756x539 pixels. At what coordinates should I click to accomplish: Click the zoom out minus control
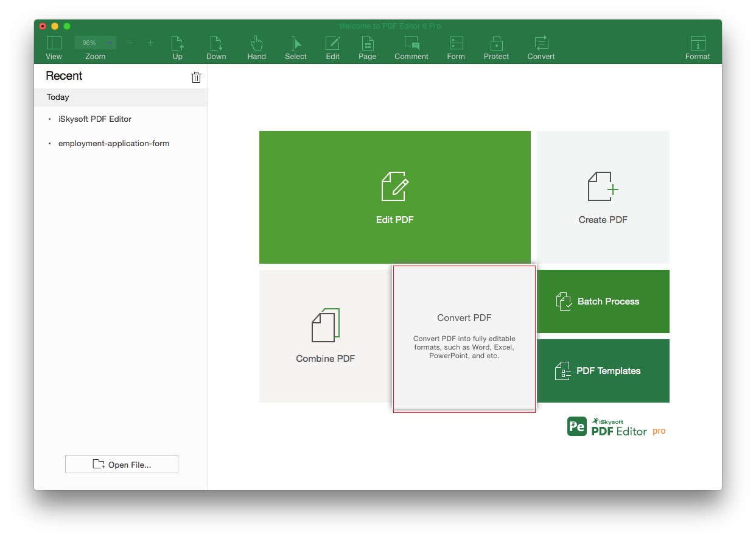[x=129, y=43]
